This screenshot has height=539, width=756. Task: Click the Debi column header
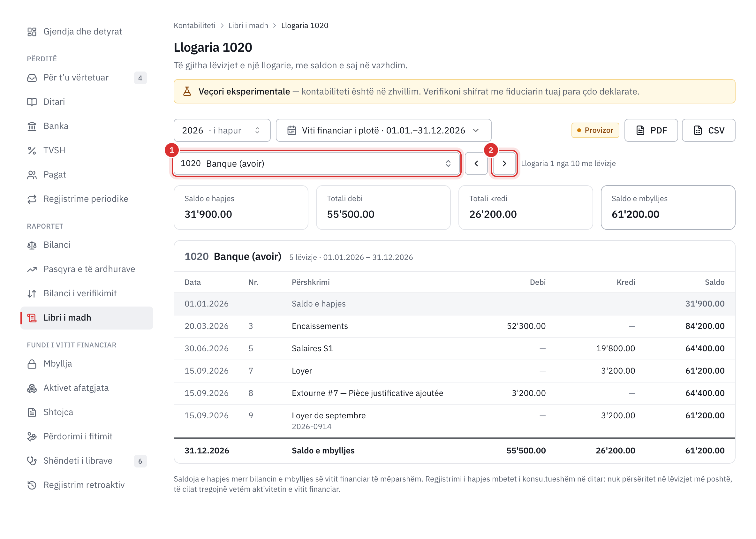point(538,282)
